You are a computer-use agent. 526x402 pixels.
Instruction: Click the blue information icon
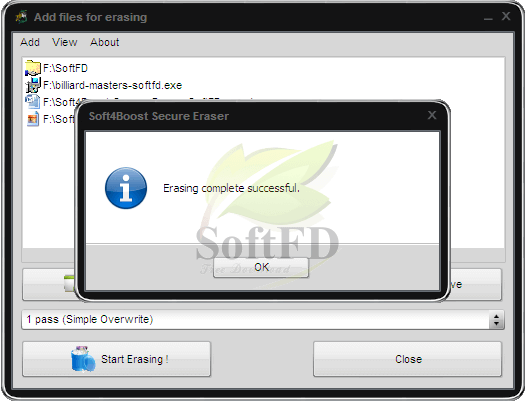[x=126, y=188]
